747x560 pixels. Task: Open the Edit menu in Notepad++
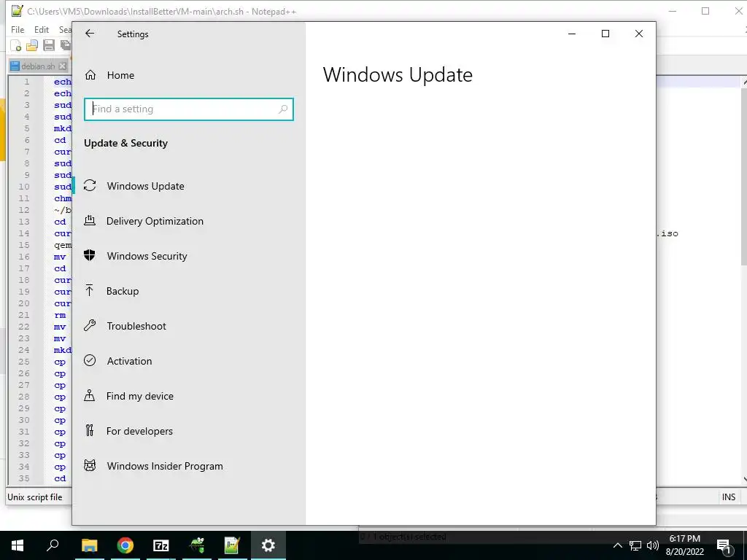[x=42, y=29]
